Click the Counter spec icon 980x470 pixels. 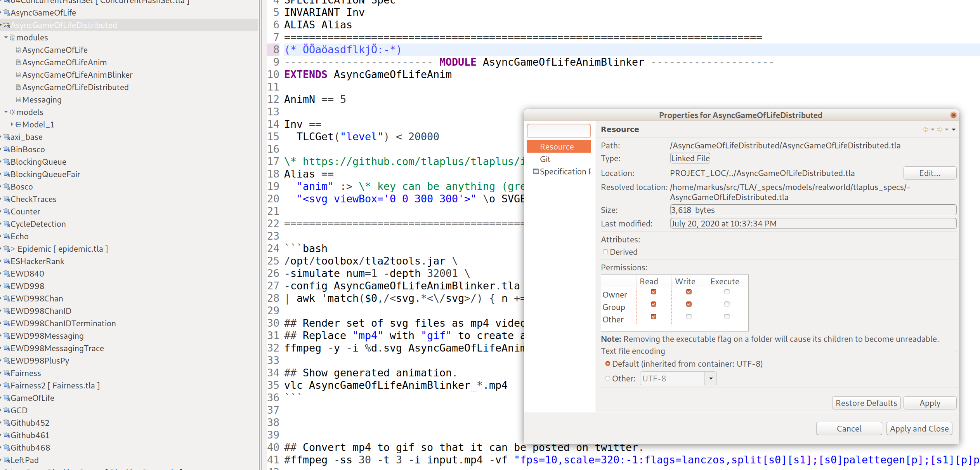click(7, 211)
